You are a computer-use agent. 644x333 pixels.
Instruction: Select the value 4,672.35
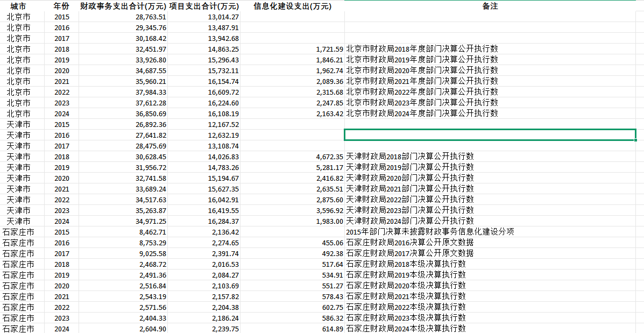pos(329,157)
